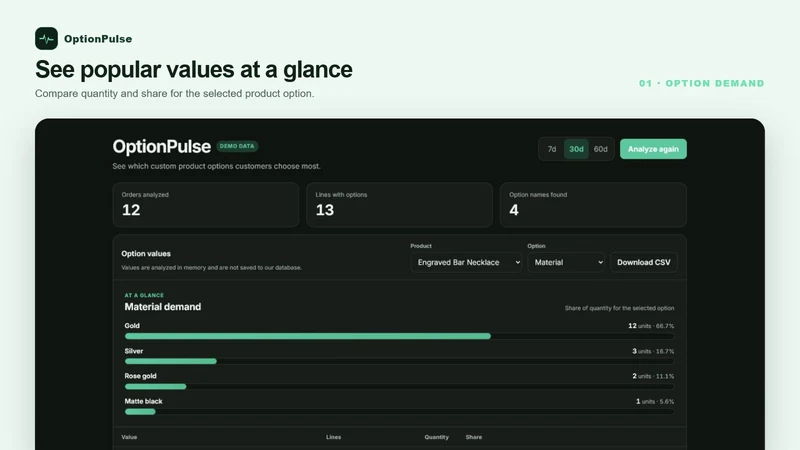
Task: Click the Matte black demand bar
Action: [x=399, y=412]
